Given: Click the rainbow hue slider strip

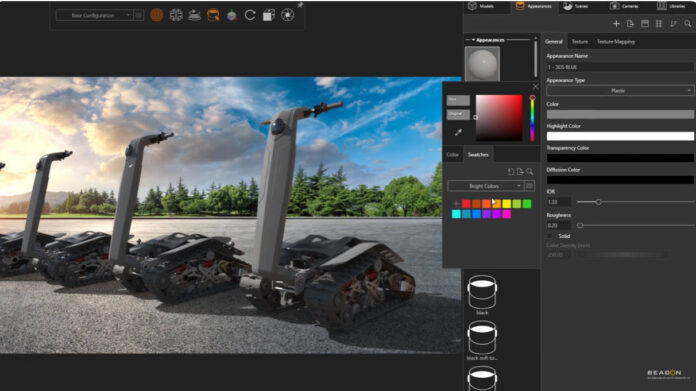Looking at the screenshot, I should pos(532,118).
